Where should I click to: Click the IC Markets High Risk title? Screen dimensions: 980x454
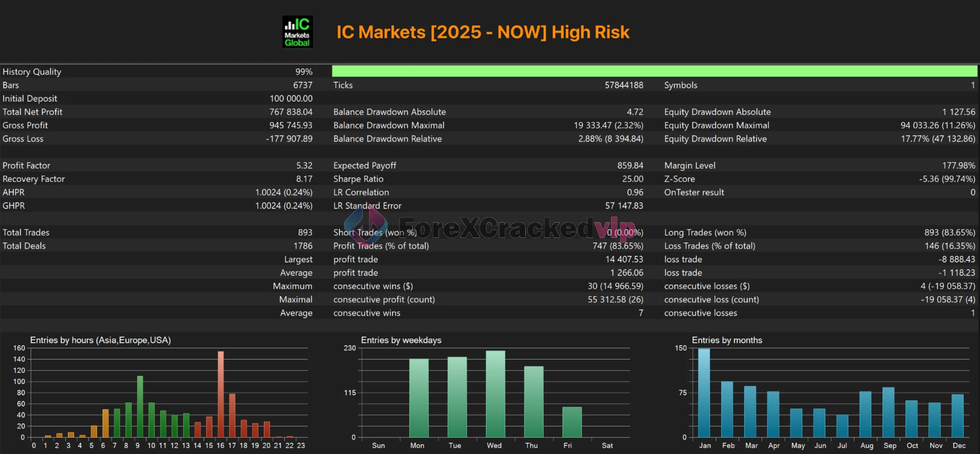(482, 32)
